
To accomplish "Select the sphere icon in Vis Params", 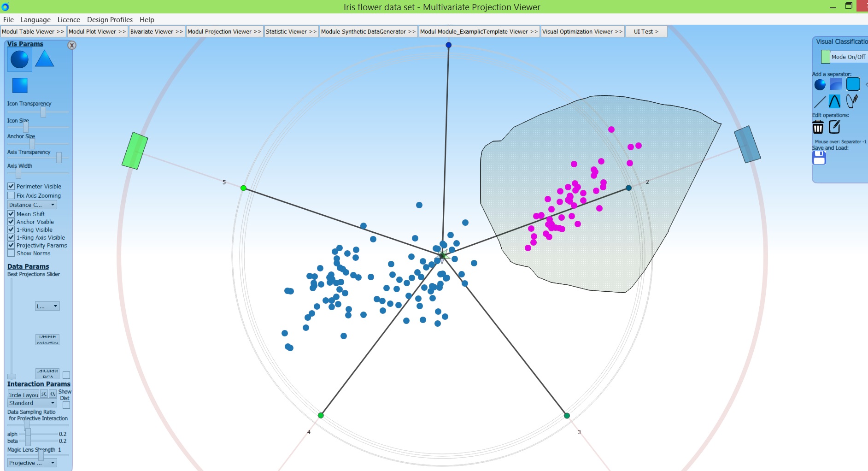I will pos(19,59).
